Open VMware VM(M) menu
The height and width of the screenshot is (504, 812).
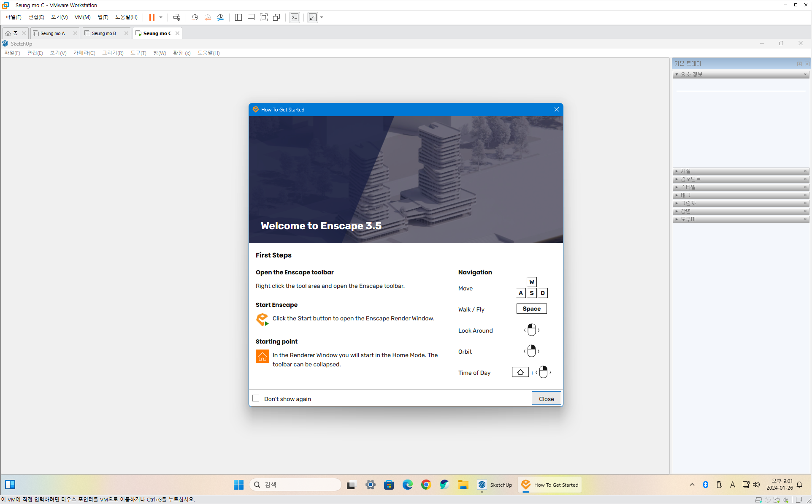click(82, 17)
